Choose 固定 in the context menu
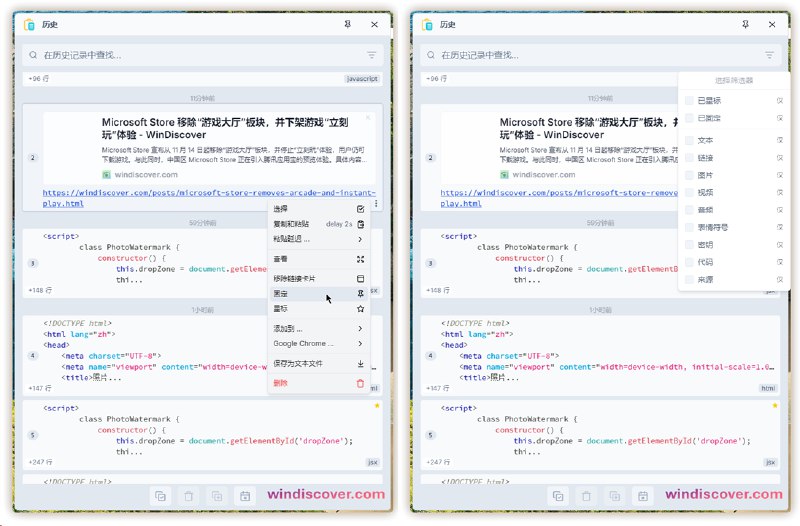 point(318,294)
